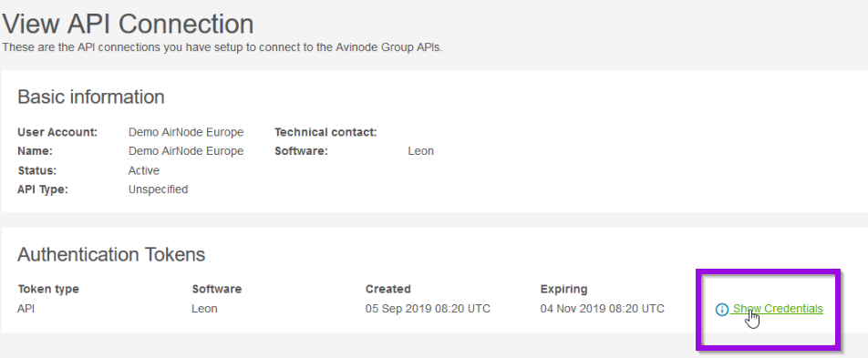The width and height of the screenshot is (868, 358).
Task: Click the created date 05 Sep 2019 08:20 UTC
Action: click(x=428, y=308)
